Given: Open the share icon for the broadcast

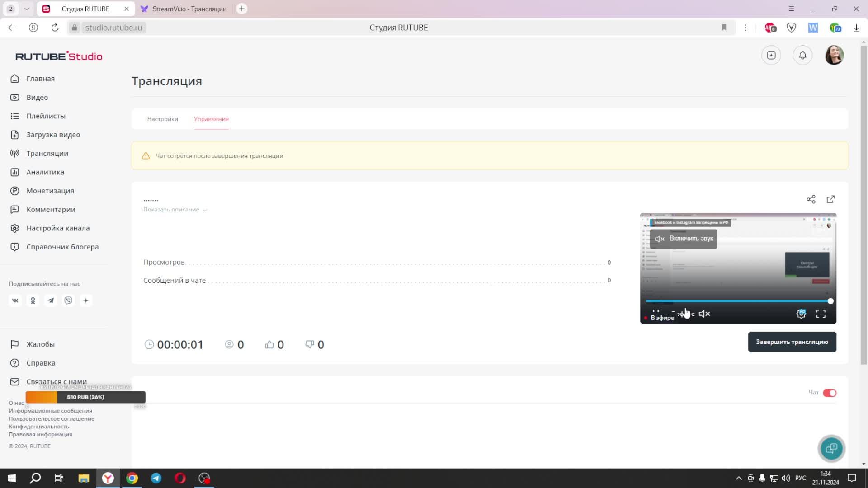Looking at the screenshot, I should (x=811, y=199).
